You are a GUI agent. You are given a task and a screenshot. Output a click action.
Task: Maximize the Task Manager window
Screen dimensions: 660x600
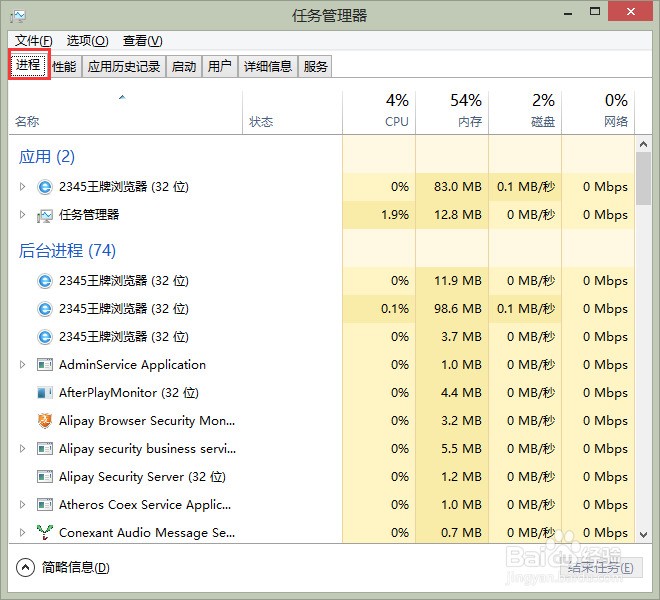click(x=595, y=12)
